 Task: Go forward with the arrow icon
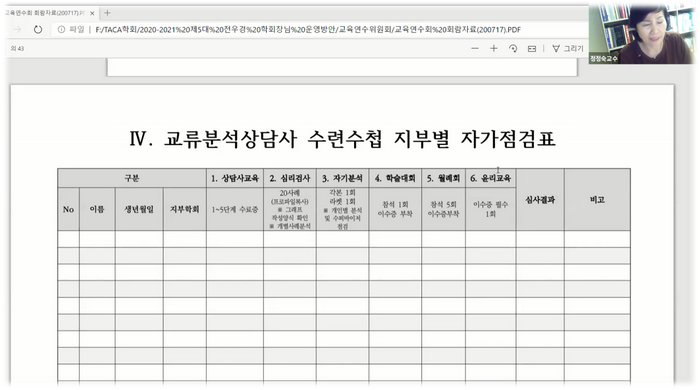click(x=17, y=29)
